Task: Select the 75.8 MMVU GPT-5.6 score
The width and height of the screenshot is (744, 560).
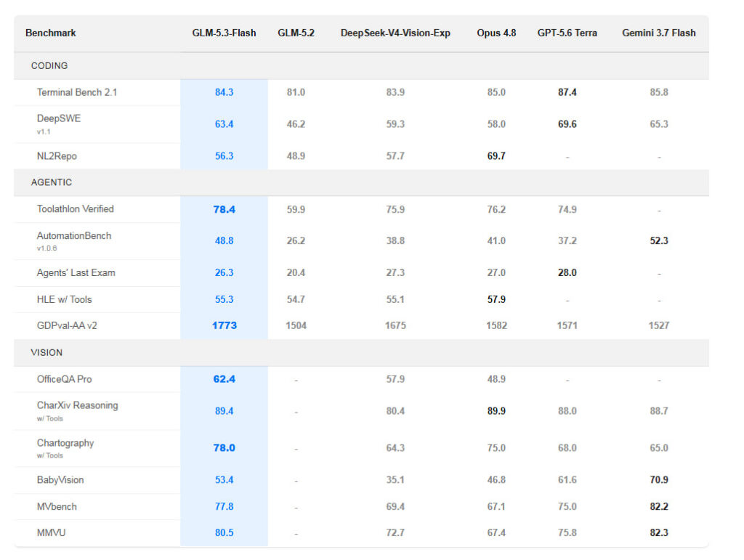Action: [x=567, y=533]
